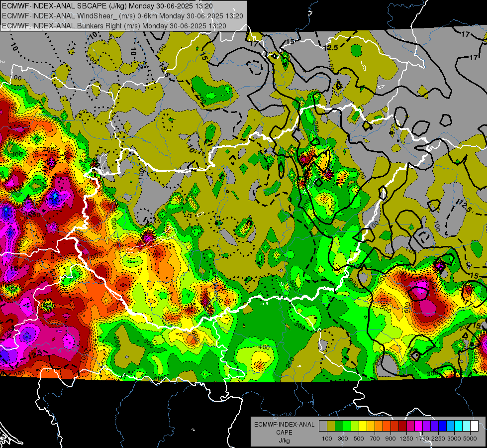Click the dark green legend swatch

click(x=339, y=426)
